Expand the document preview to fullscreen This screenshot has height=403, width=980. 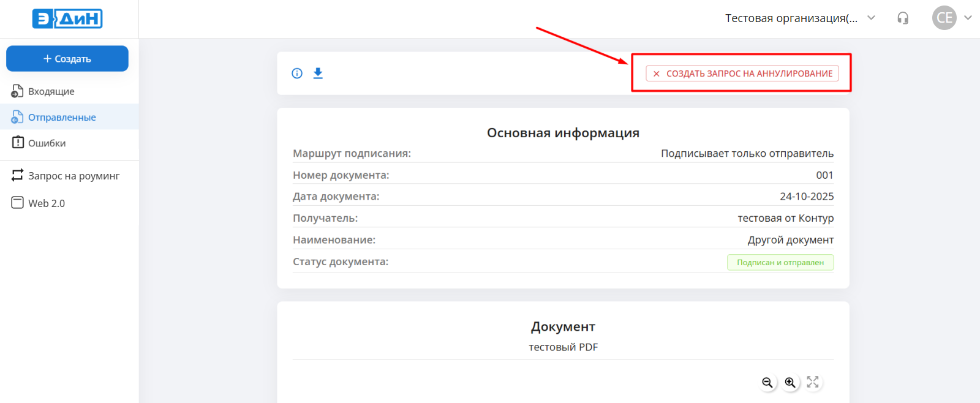click(813, 382)
